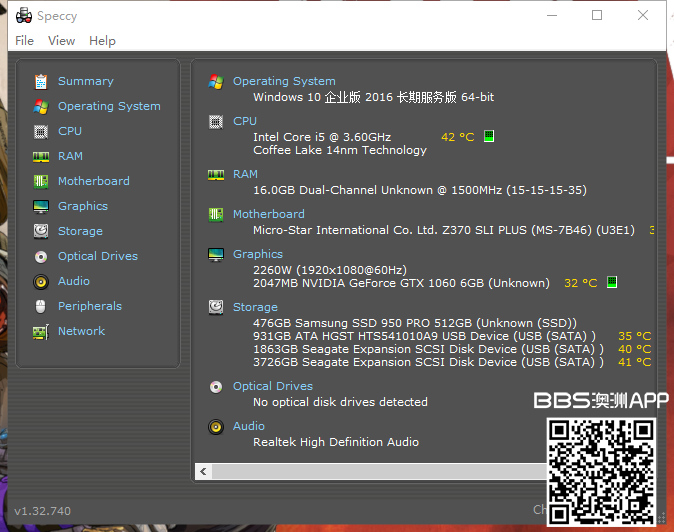674x532 pixels.
Task: Open the Help menu
Action: tap(102, 41)
